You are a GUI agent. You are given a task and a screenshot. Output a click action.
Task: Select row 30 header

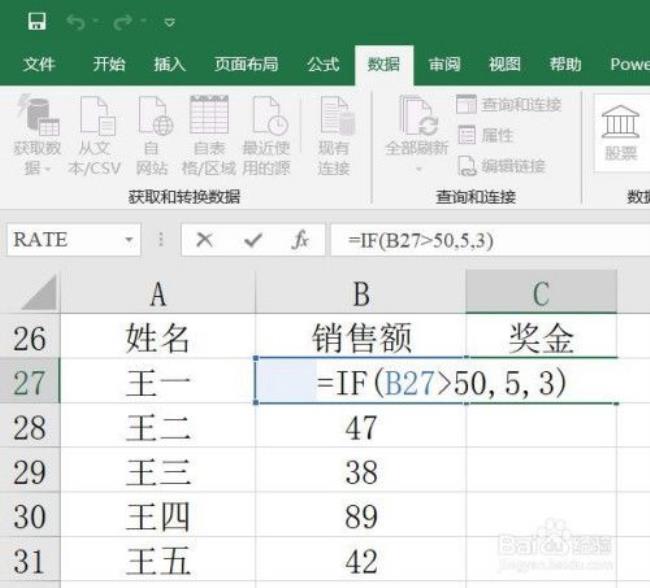30,516
